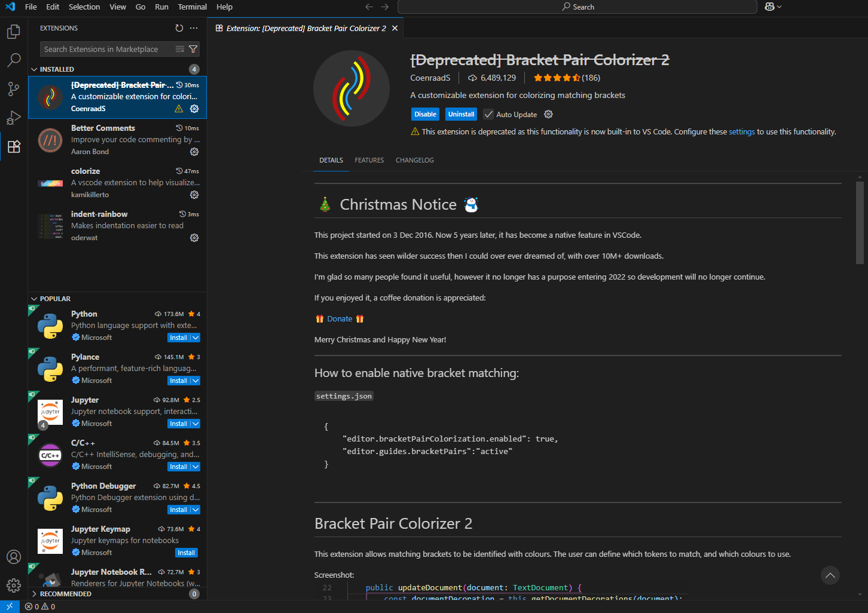Select the Extensions view icon

click(14, 146)
